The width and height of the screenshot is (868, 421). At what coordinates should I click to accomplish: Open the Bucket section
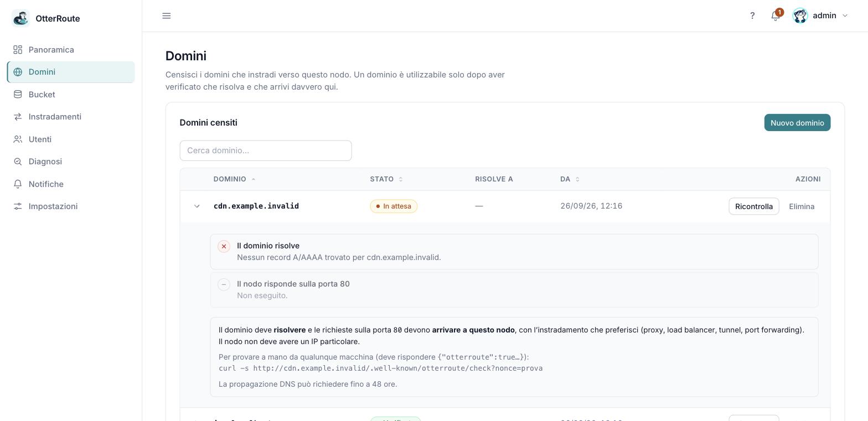click(x=71, y=95)
